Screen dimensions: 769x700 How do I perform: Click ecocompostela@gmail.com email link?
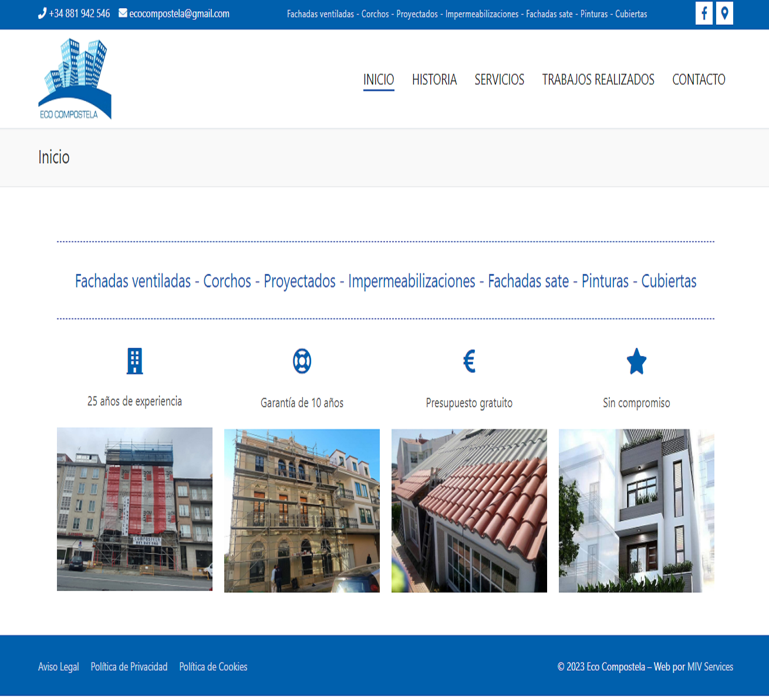pyautogui.click(x=179, y=13)
